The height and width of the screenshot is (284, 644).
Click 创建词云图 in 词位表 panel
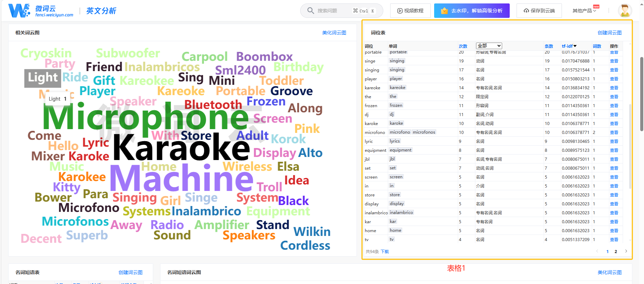click(609, 33)
